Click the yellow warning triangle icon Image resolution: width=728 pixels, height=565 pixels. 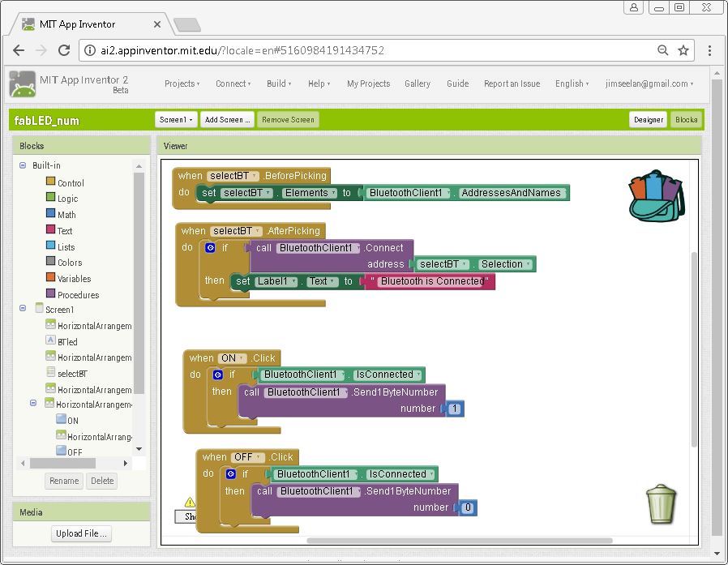click(x=190, y=502)
